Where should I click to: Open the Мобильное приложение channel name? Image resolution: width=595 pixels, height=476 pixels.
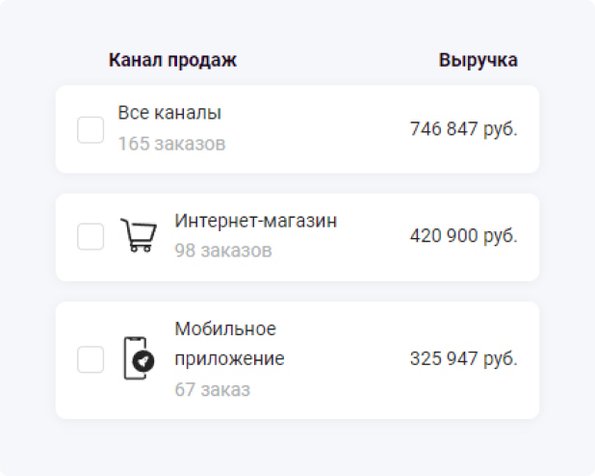230,344
